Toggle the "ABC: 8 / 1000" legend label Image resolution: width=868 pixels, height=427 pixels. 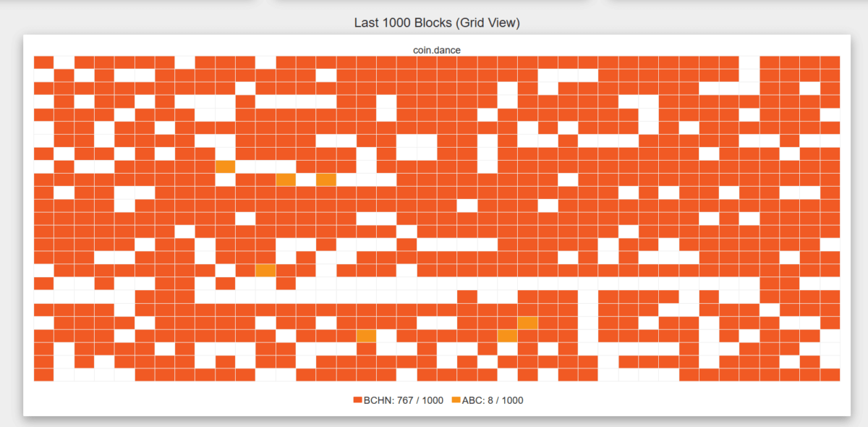(x=492, y=400)
